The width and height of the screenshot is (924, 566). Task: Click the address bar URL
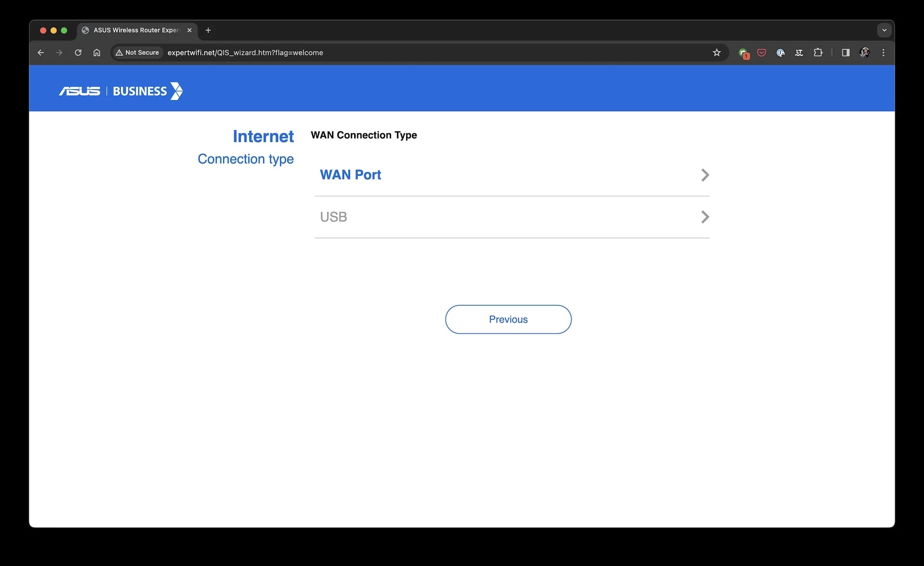coord(245,52)
